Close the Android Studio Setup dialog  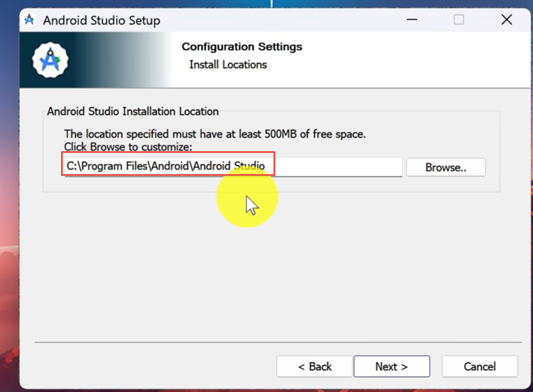click(x=506, y=20)
